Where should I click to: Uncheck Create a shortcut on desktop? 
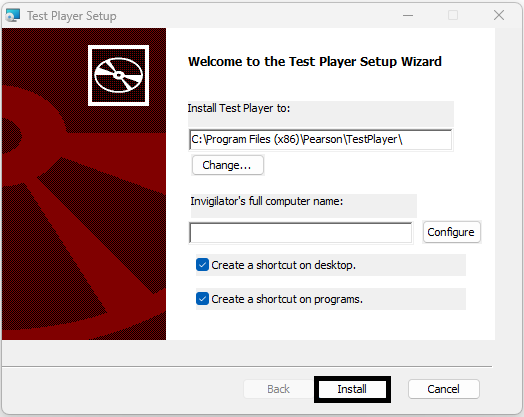[x=203, y=265]
